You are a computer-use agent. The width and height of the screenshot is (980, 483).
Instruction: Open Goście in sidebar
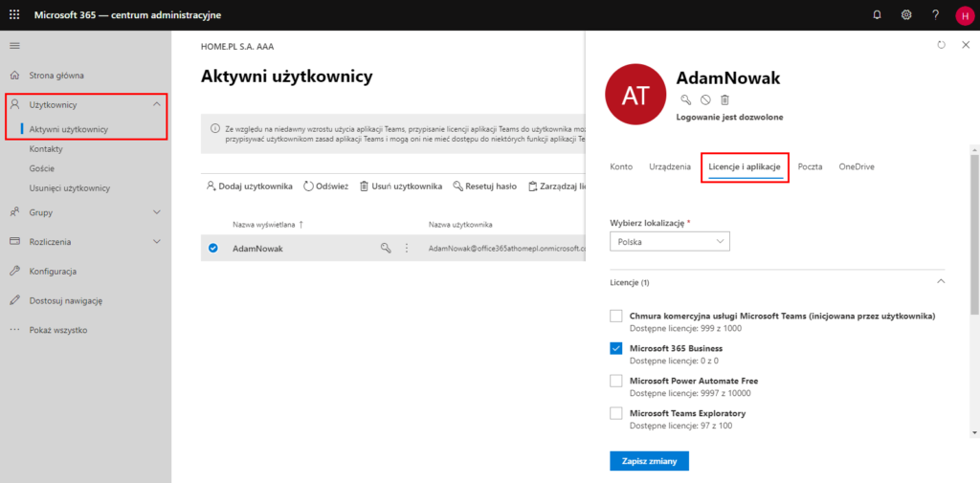(x=41, y=168)
